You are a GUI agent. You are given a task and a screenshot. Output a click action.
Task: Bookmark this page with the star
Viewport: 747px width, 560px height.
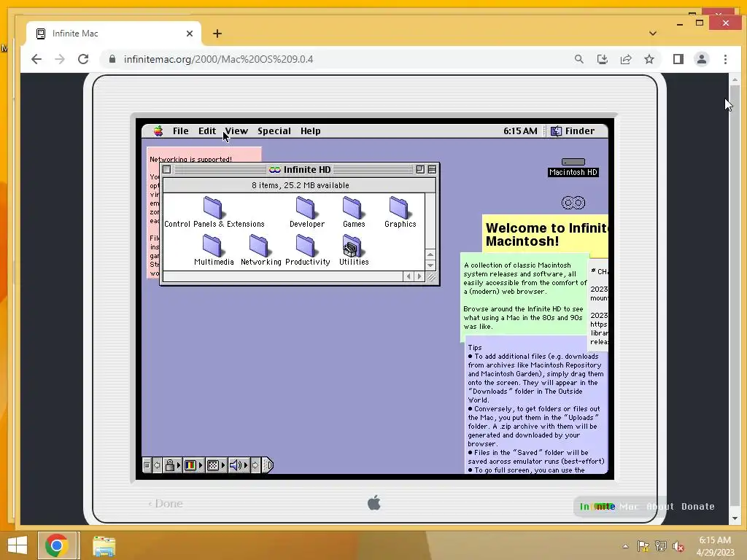pos(649,59)
